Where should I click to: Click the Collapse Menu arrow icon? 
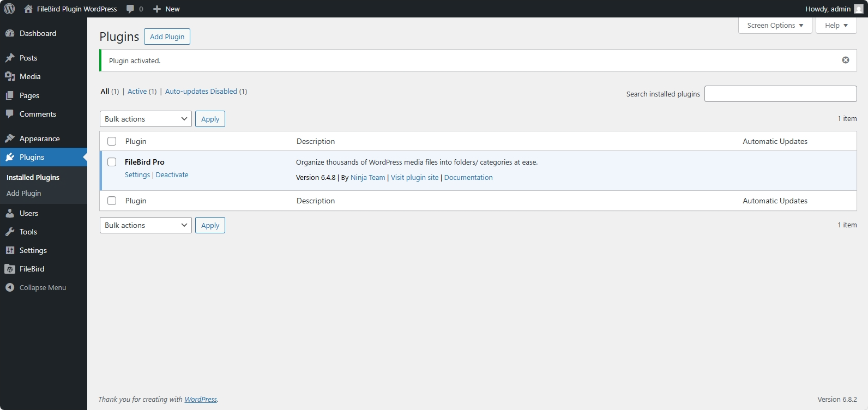[x=10, y=287]
